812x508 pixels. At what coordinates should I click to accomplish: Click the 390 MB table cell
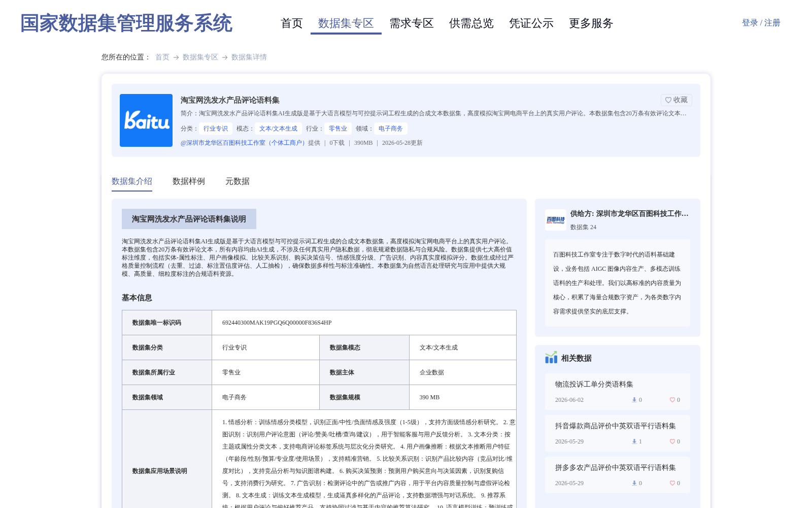coord(463,397)
